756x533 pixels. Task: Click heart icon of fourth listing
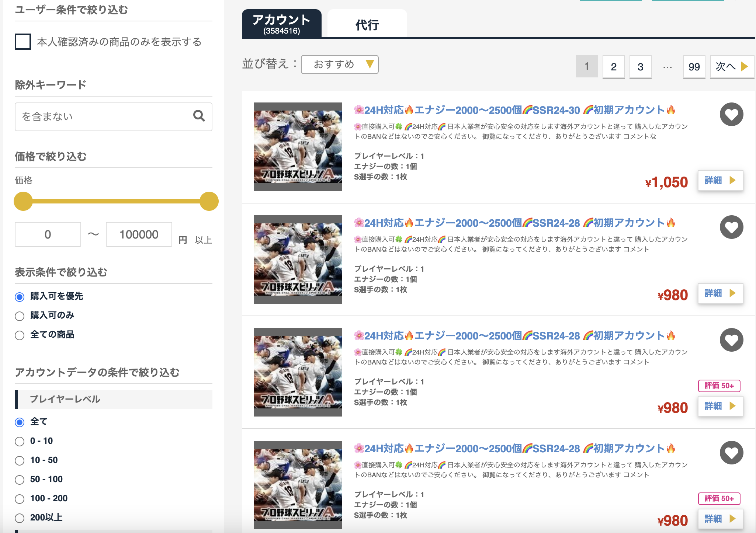731,453
